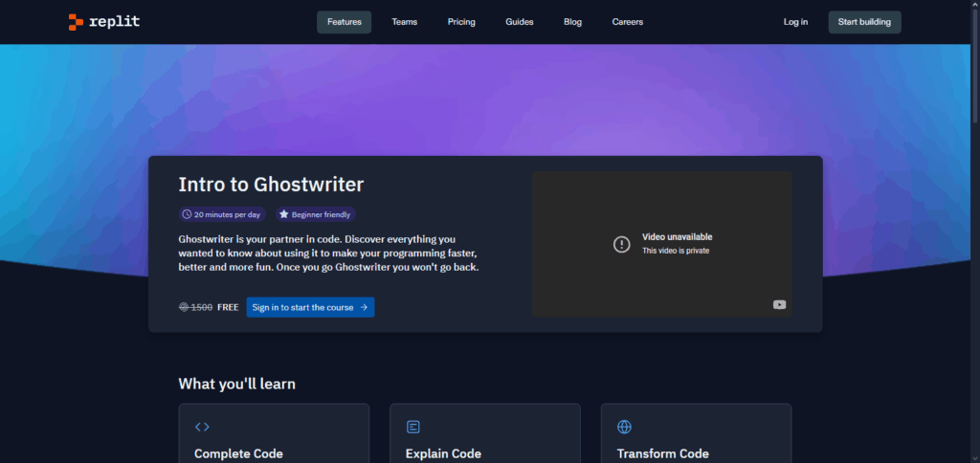
Task: Click the struck-through 1500 price
Action: coord(201,307)
